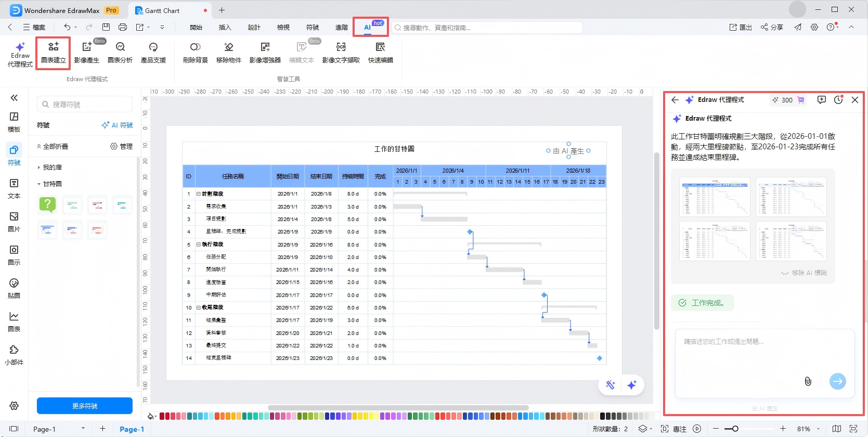Screen dimensions: 868x437
Task: Click the AI credits shopping cart icon
Action: tap(801, 100)
